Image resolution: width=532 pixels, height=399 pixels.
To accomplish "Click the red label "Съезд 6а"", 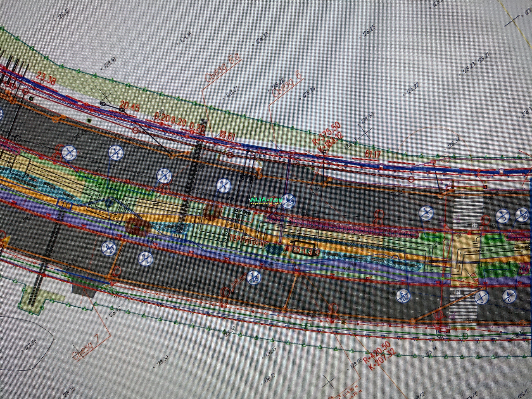I will (223, 68).
